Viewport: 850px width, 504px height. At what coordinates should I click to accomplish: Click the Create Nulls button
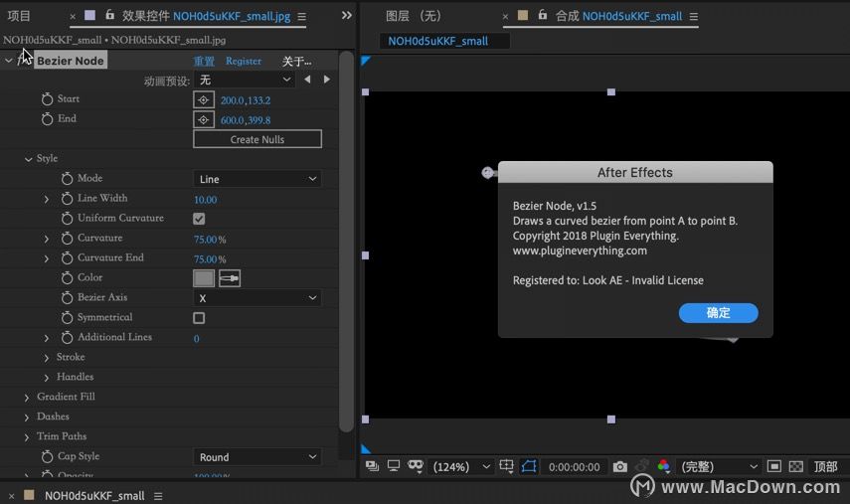click(x=256, y=139)
